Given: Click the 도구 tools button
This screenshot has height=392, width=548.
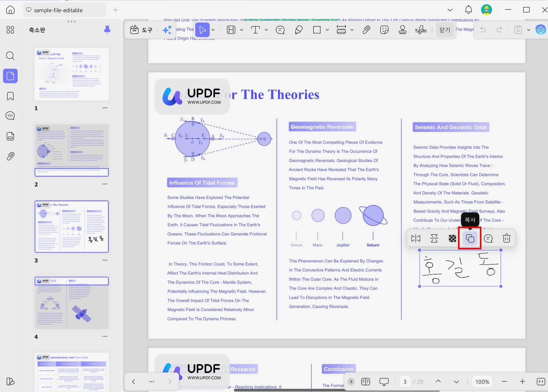Looking at the screenshot, I should tap(141, 30).
